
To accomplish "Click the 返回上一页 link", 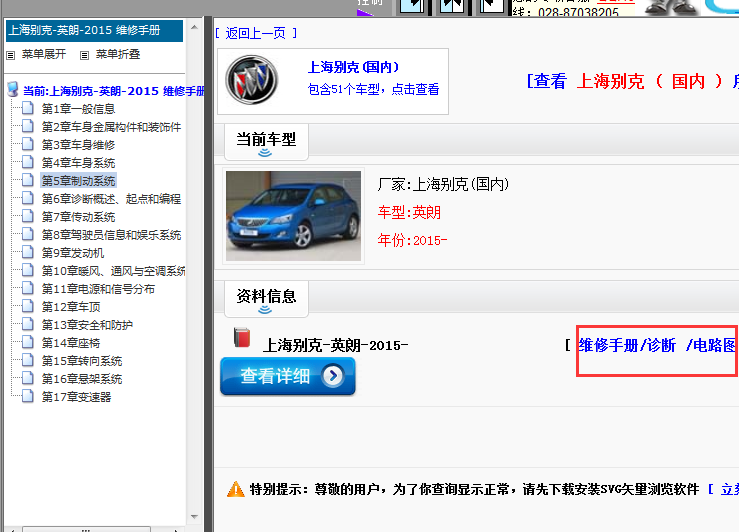I will (x=255, y=33).
